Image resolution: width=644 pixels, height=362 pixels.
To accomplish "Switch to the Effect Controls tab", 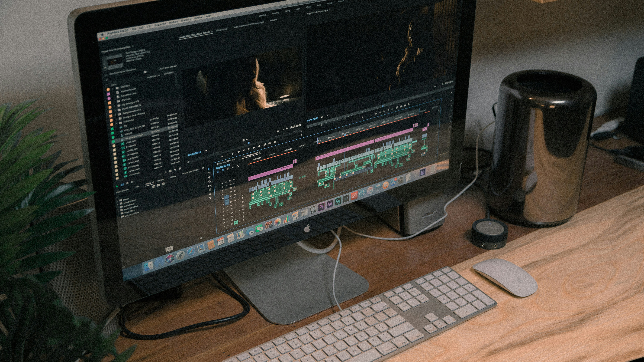I will click(222, 30).
